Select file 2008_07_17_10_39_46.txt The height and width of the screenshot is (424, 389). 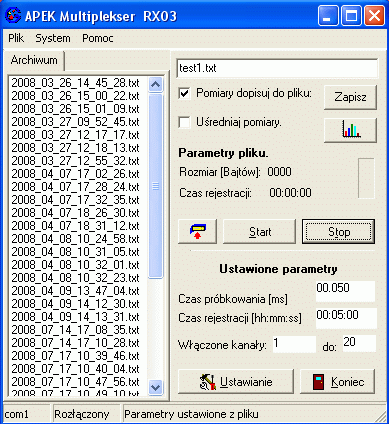click(x=75, y=356)
